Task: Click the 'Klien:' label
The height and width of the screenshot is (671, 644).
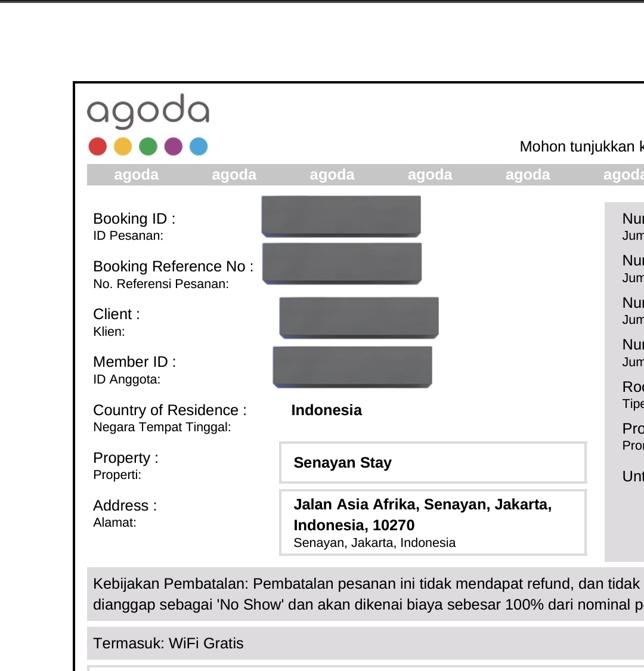Action: (109, 332)
